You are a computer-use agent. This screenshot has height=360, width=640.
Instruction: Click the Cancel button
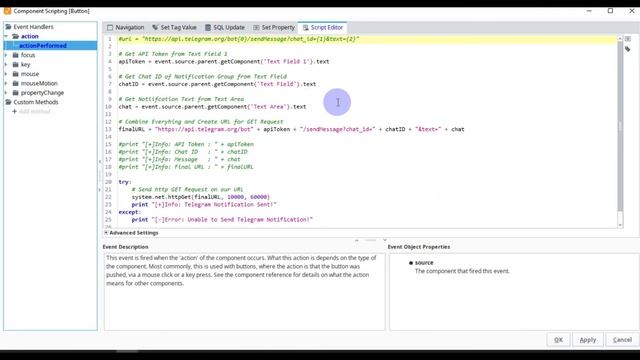(x=622, y=340)
